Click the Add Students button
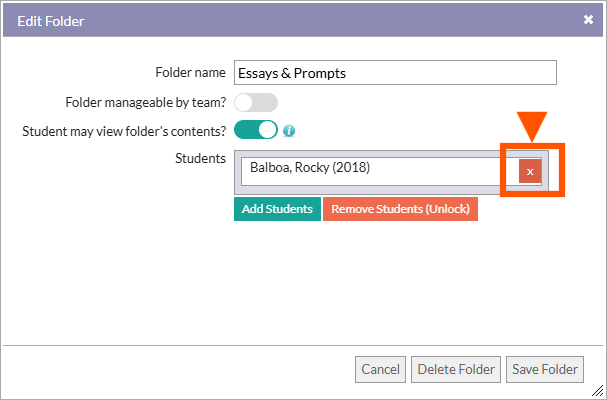607x400 pixels. [277, 209]
